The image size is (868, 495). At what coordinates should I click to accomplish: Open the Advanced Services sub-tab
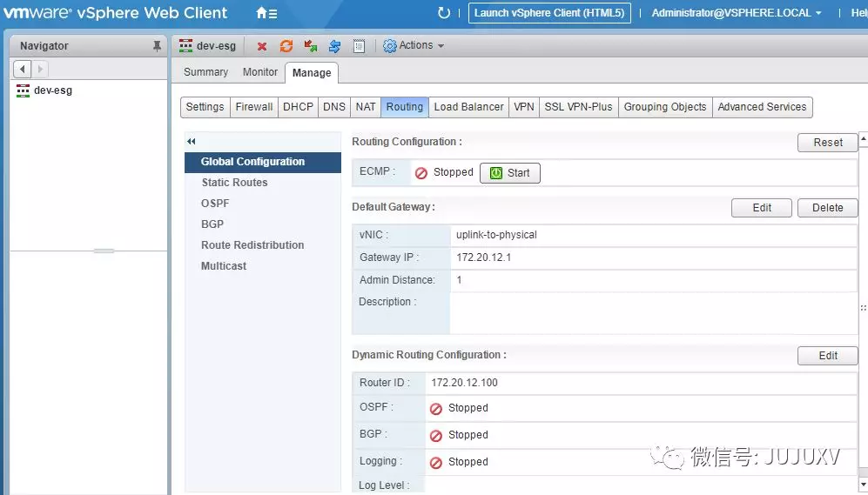763,107
